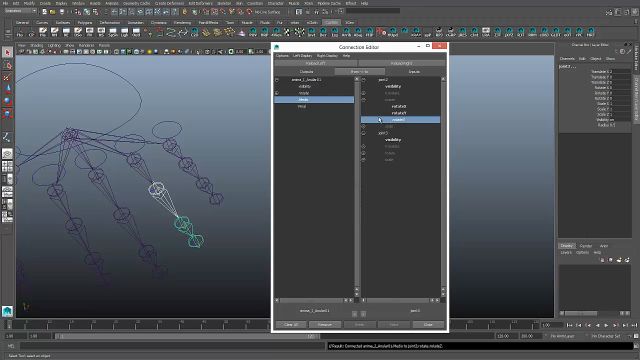Activate the Move tool in toolbox
Image resolution: width=640 pixels, height=360 pixels.
[x=7, y=89]
